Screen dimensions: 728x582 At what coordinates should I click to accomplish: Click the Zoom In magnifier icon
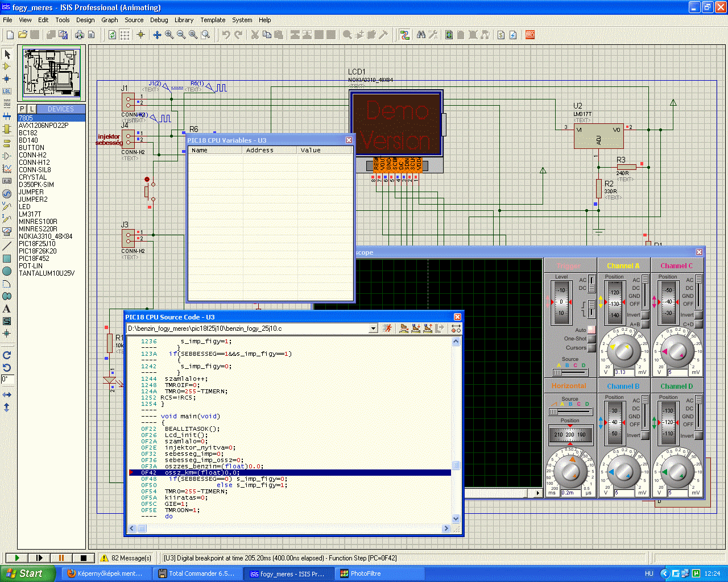coord(169,35)
